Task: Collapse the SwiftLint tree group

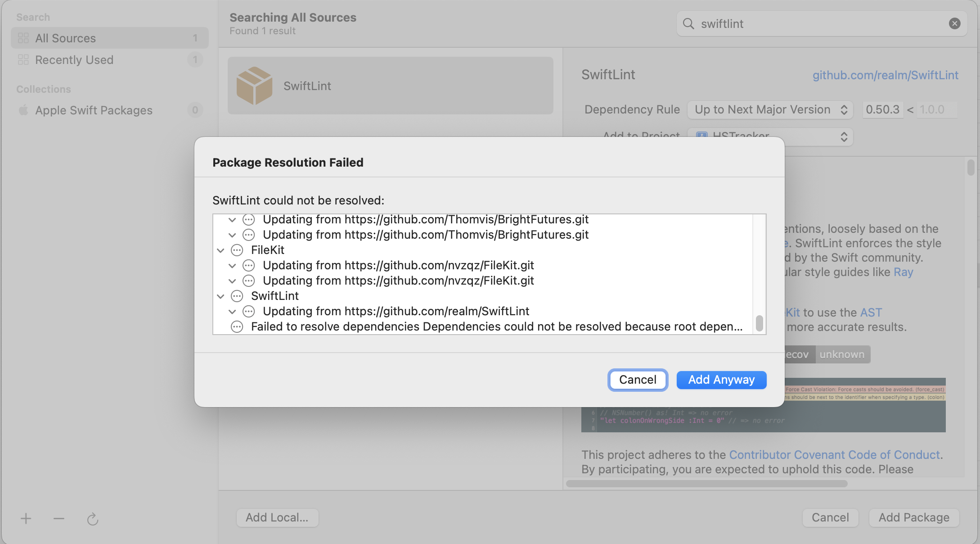Action: pos(220,296)
